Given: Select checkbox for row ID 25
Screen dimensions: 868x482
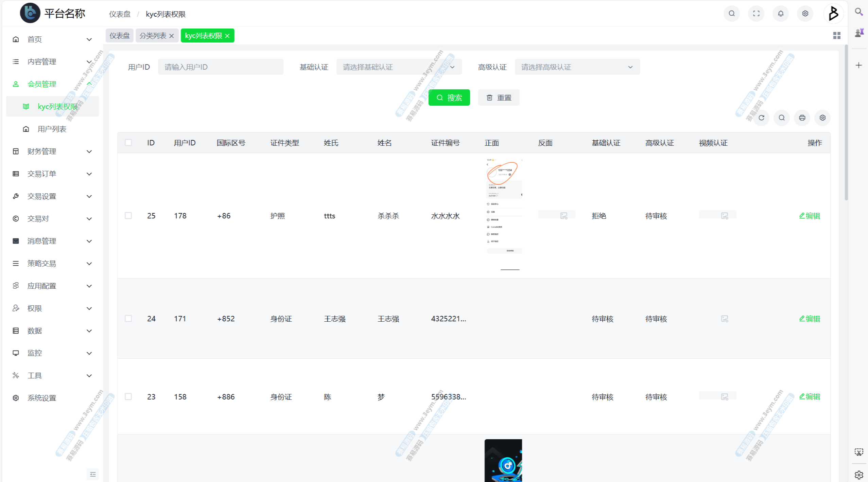Looking at the screenshot, I should click(128, 216).
